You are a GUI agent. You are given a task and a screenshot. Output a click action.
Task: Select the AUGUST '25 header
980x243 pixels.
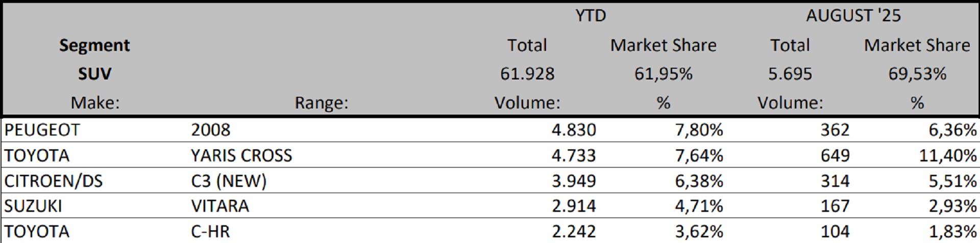tap(853, 16)
